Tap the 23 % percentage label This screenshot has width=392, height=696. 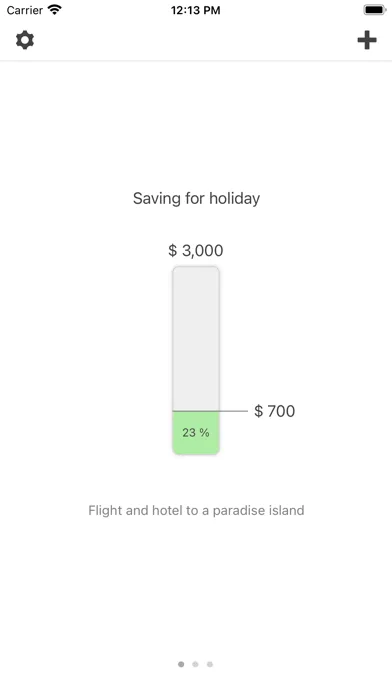coord(196,432)
